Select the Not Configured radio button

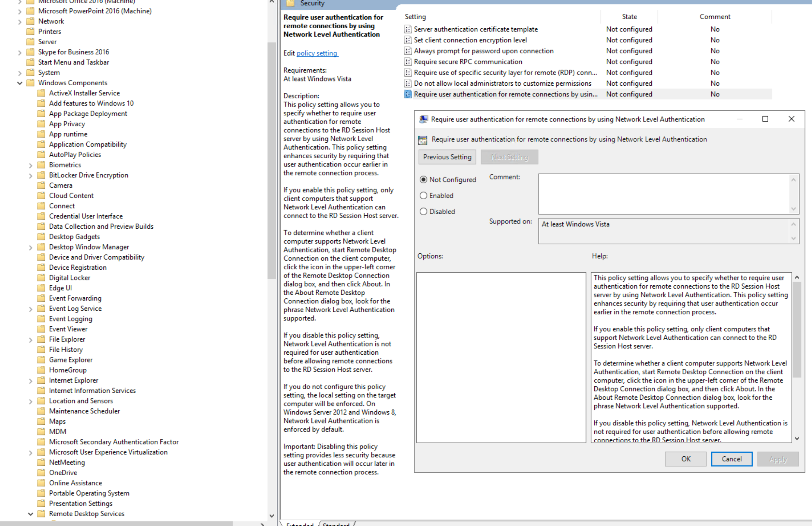423,179
